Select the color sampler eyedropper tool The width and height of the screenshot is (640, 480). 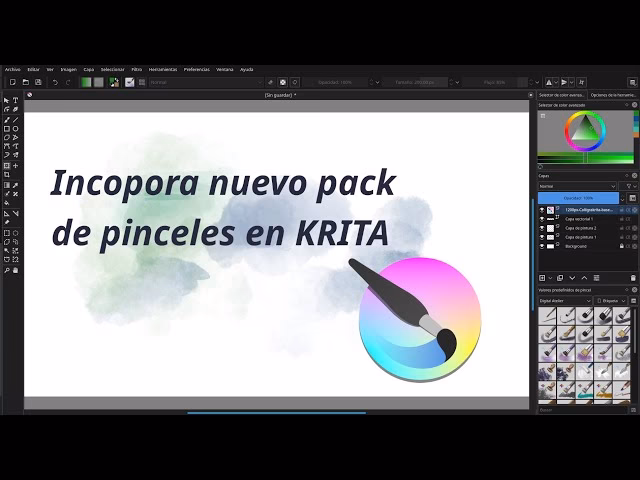16,185
